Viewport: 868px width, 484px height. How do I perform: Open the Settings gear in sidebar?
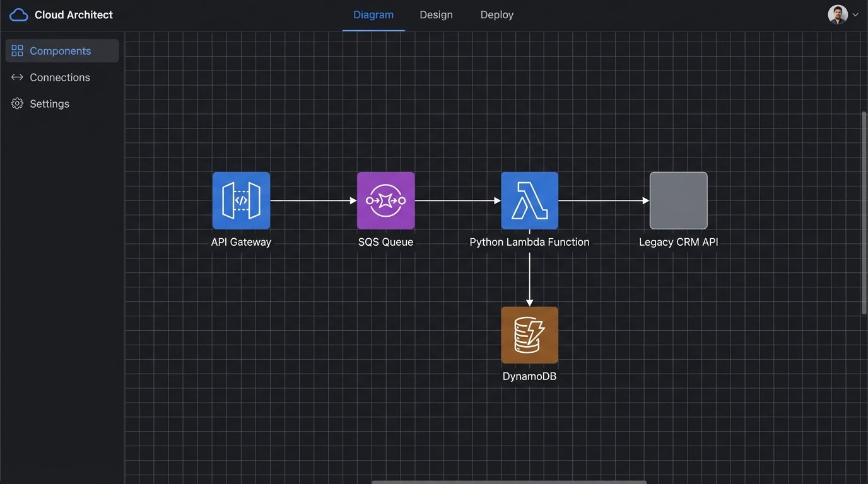point(17,103)
